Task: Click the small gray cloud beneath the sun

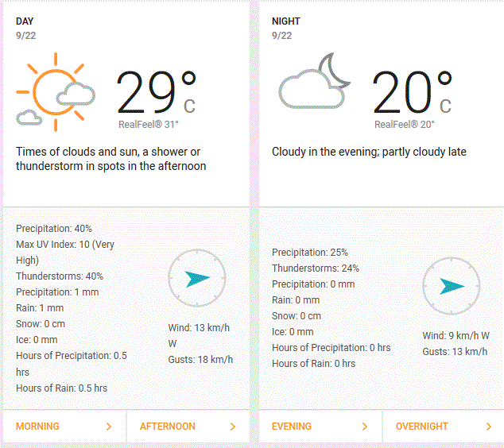Action: click(x=29, y=118)
